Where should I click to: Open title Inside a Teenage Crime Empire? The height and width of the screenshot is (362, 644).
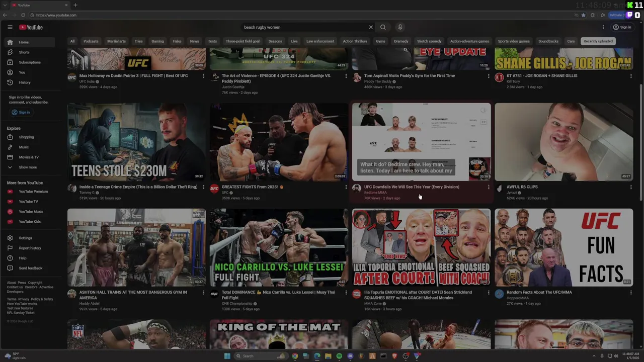click(138, 187)
